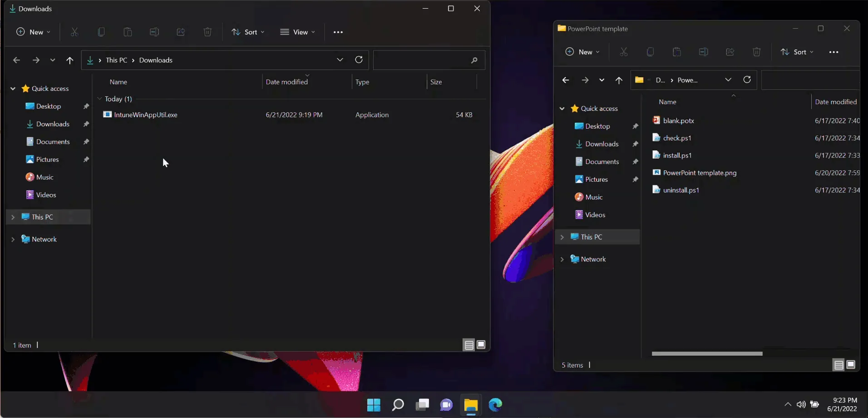Select Documents in Downloads window sidebar
Viewport: 868px width, 418px height.
tap(53, 142)
